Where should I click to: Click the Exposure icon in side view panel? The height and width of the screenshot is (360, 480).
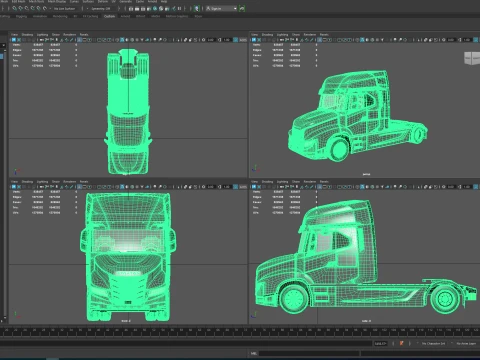click(444, 187)
